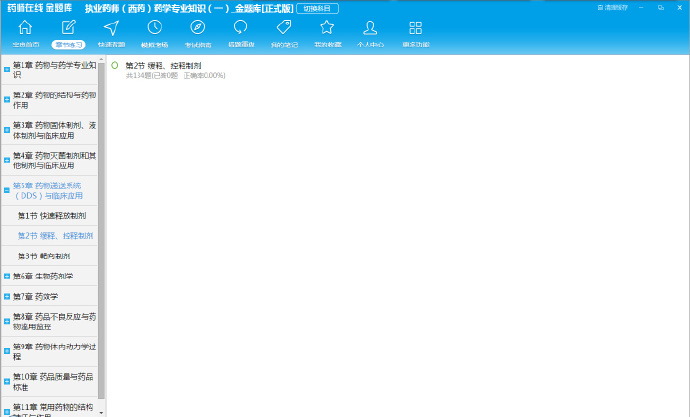The height and width of the screenshot is (417, 690).
Task: Click the sidebar scrollbar up arrow
Action: click(102, 59)
